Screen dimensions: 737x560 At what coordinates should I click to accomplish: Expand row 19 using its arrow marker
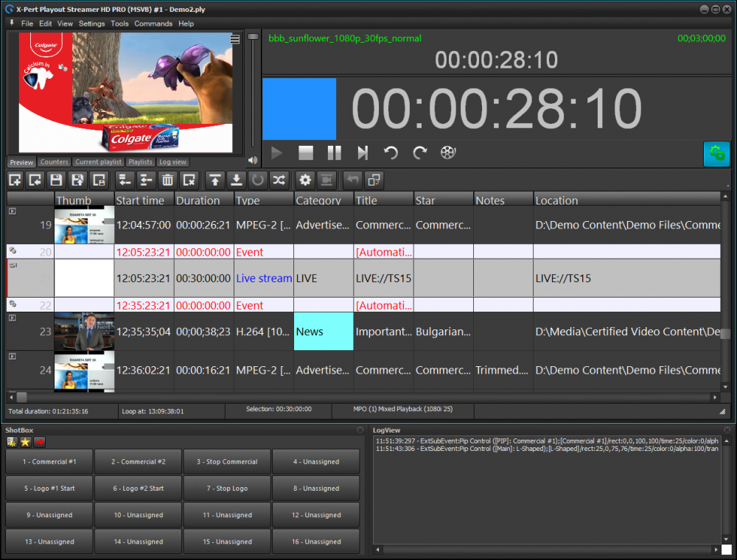(13, 211)
